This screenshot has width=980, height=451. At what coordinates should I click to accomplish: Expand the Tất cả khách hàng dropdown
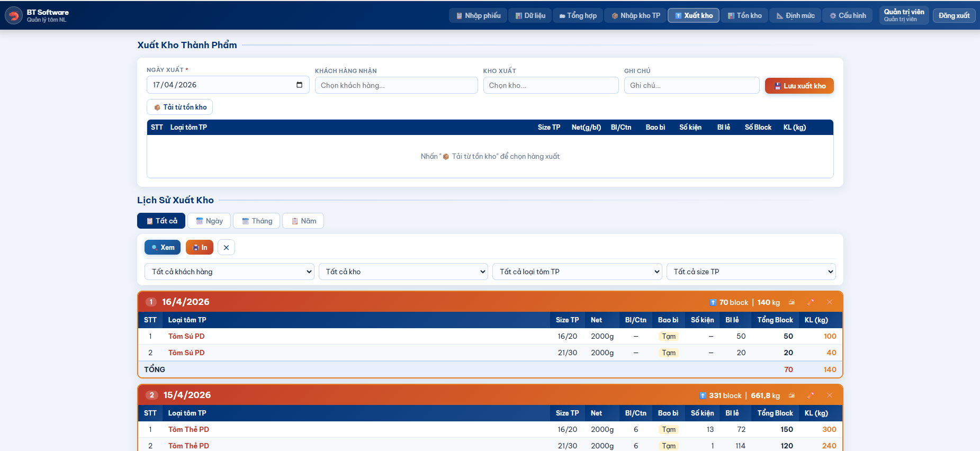point(229,272)
